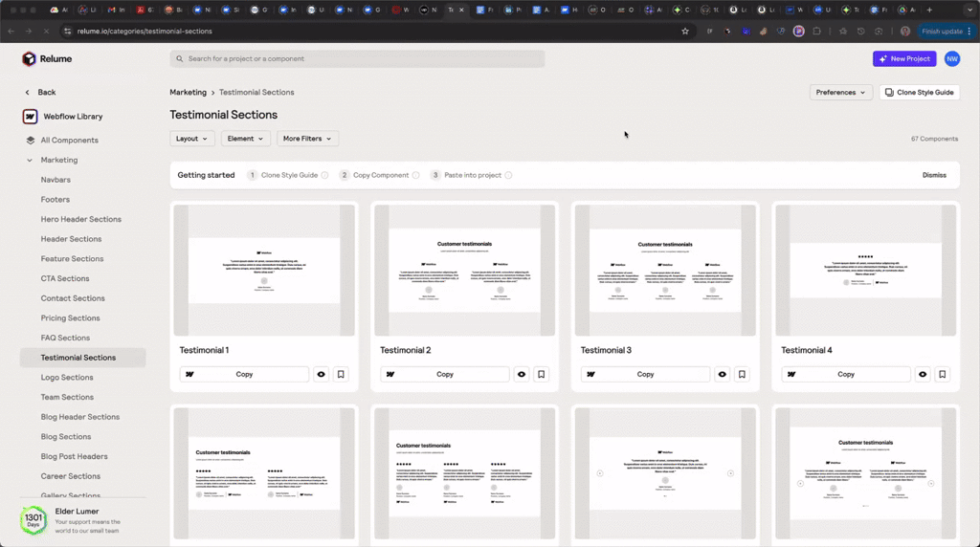
Task: Preview Testimonial 4 with eye icon
Action: click(923, 375)
